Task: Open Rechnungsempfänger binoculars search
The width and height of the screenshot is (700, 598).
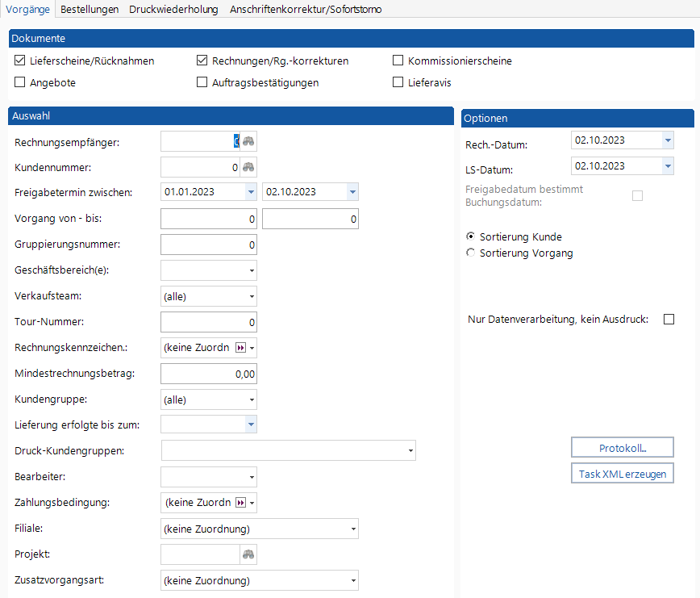Action: (x=248, y=142)
